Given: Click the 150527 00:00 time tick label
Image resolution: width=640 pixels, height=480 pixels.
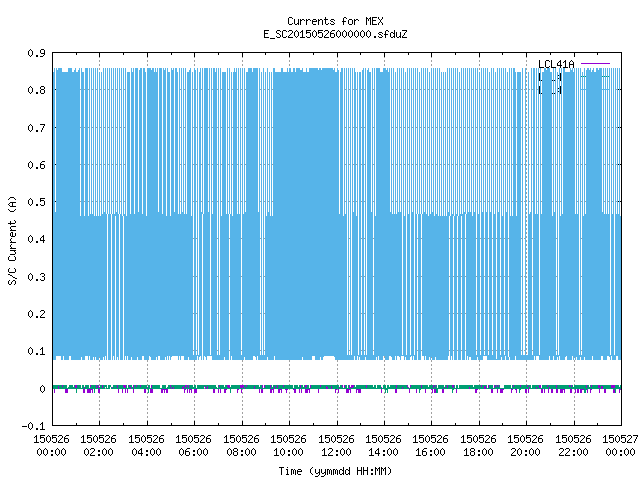Looking at the screenshot, I should click(620, 446).
